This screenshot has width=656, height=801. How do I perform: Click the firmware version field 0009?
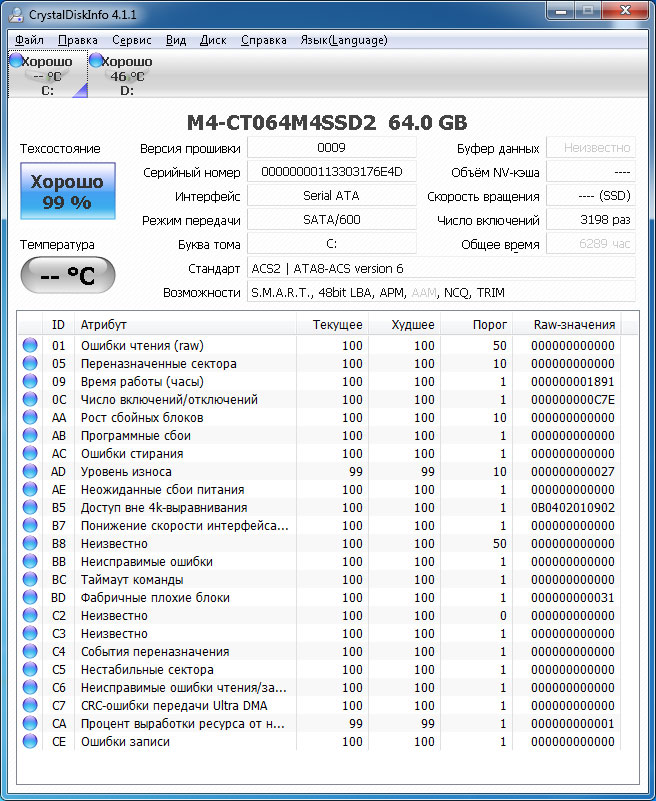332,148
